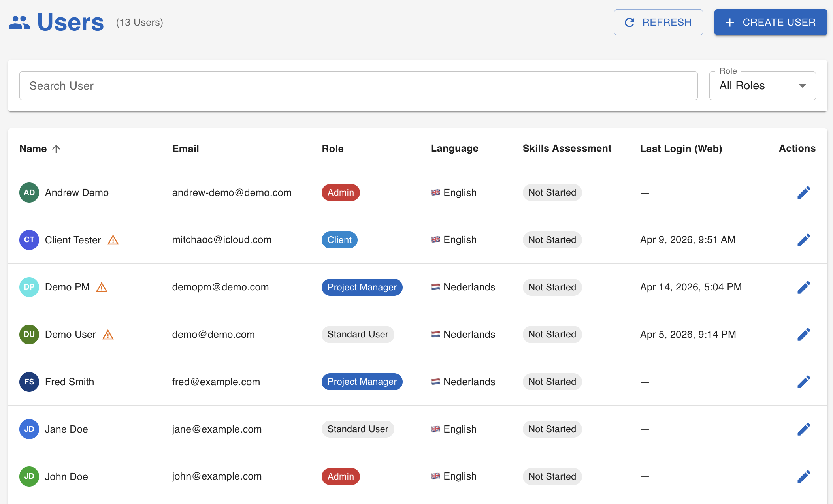Screen dimensions: 833x504
Task: Click the Skills Assessment column header
Action: pos(567,149)
